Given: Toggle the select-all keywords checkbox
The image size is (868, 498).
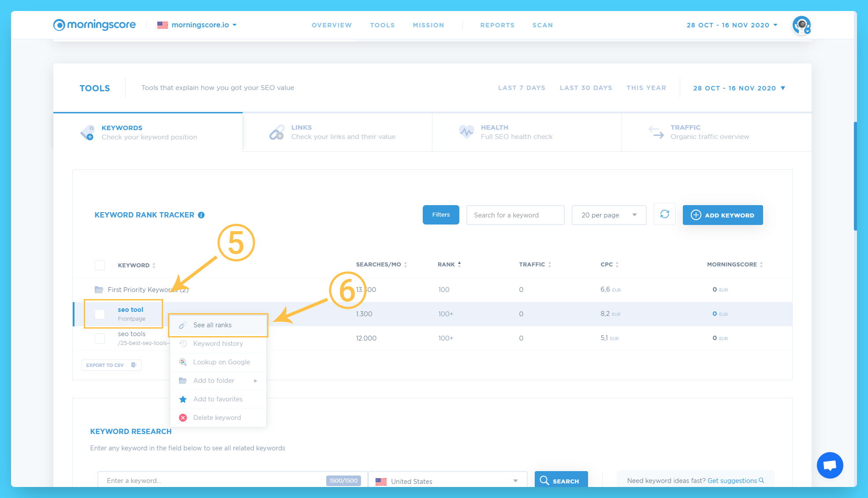Looking at the screenshot, I should (x=100, y=265).
